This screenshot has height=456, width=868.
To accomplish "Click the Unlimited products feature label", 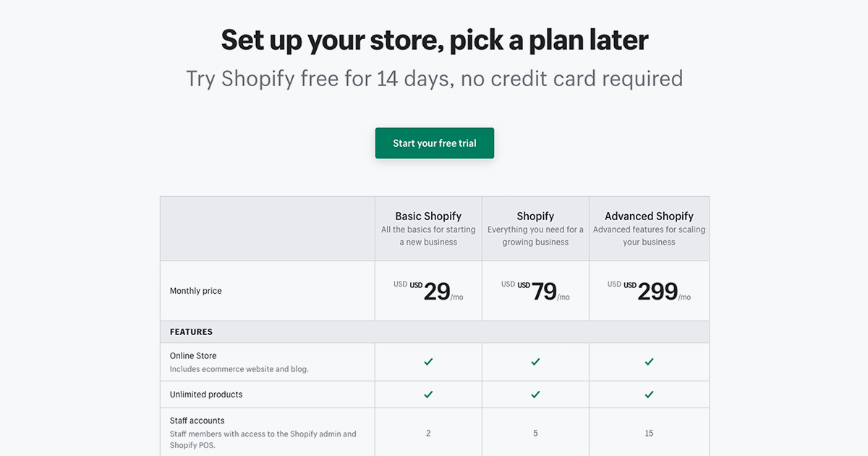I will [x=206, y=394].
